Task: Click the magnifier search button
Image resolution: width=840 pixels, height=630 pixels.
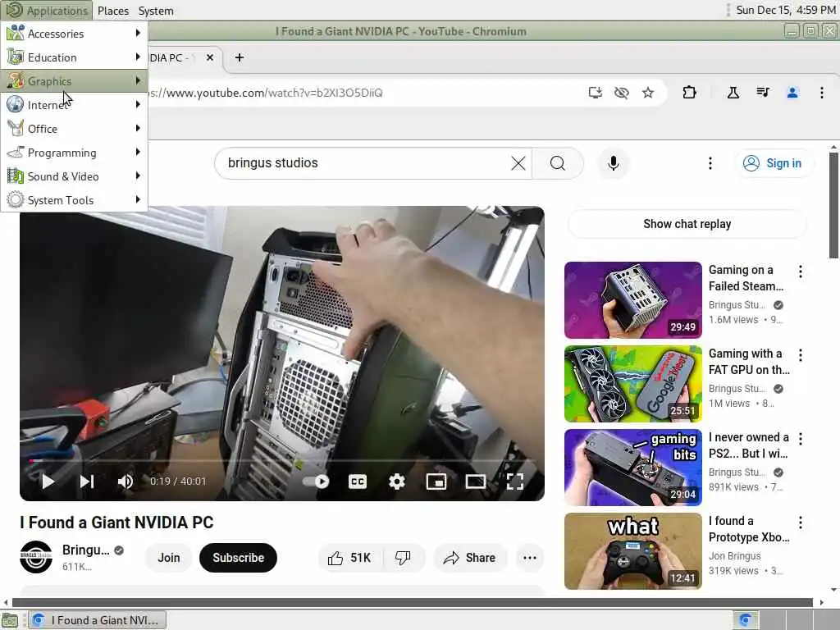Action: click(558, 163)
